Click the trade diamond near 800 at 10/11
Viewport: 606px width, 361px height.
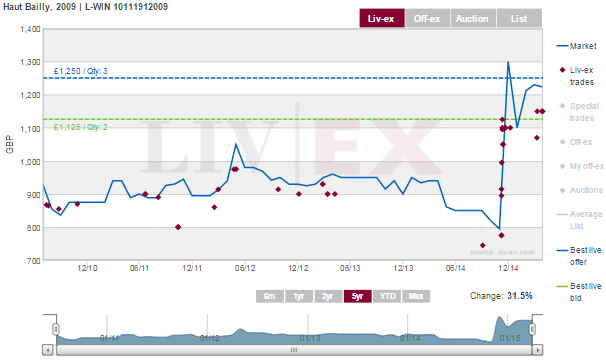point(178,227)
